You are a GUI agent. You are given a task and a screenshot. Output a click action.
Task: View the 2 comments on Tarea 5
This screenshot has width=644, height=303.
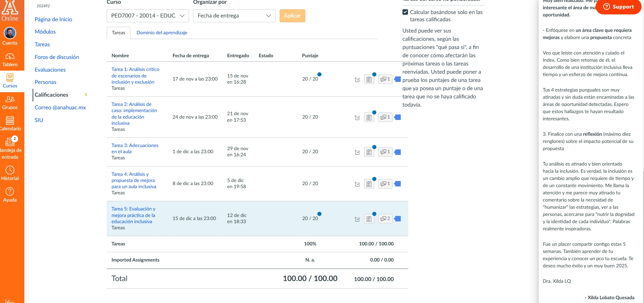pos(385,219)
